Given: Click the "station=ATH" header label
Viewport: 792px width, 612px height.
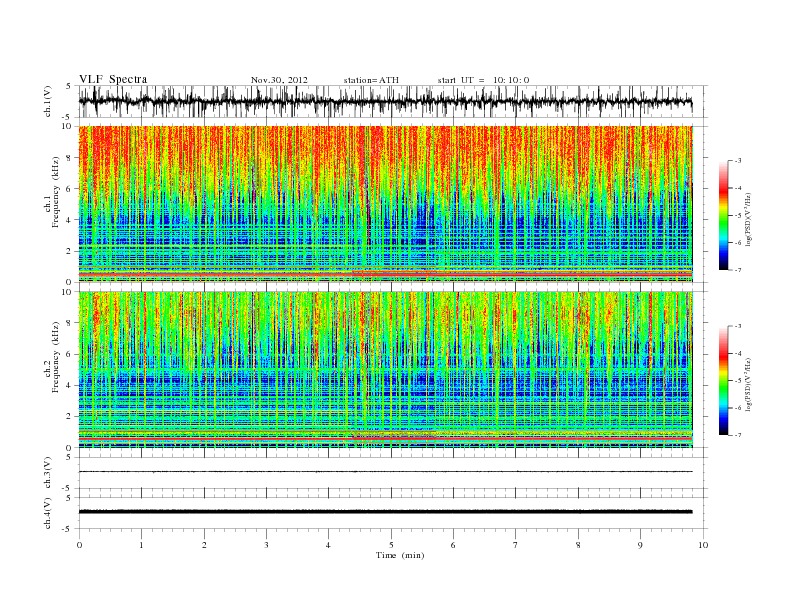Looking at the screenshot, I should coord(371,80).
